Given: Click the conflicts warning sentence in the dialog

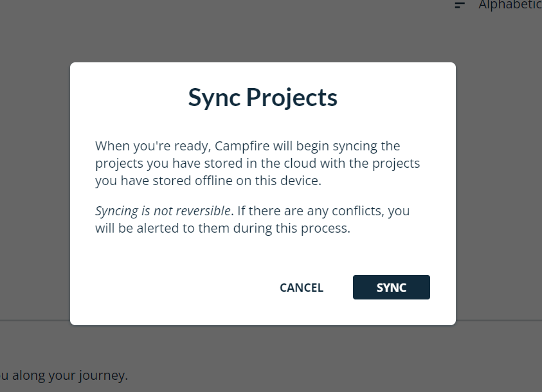Looking at the screenshot, I should [253, 219].
